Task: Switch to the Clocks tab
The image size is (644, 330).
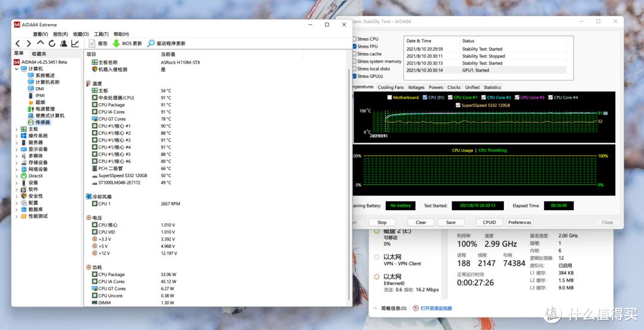Action: click(454, 87)
